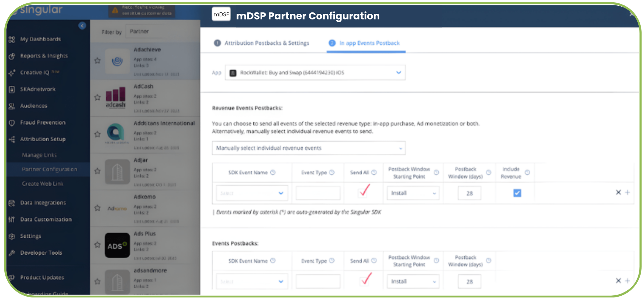Show info for Include Revenue column
This screenshot has height=301, width=644.
pyautogui.click(x=527, y=172)
